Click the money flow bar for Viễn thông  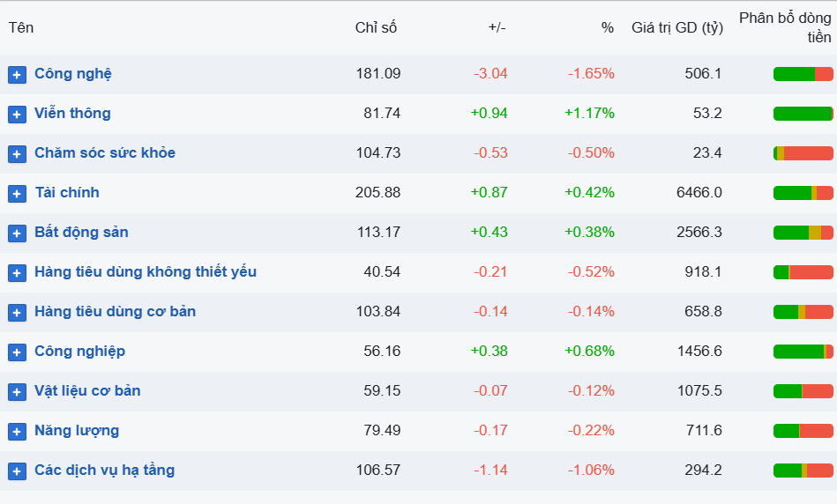click(x=803, y=114)
